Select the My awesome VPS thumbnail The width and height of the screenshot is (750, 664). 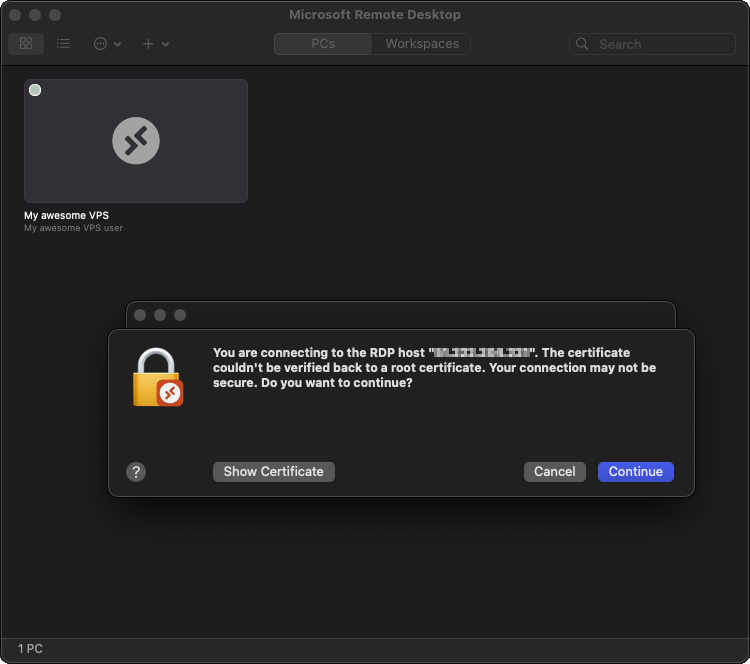[x=136, y=141]
